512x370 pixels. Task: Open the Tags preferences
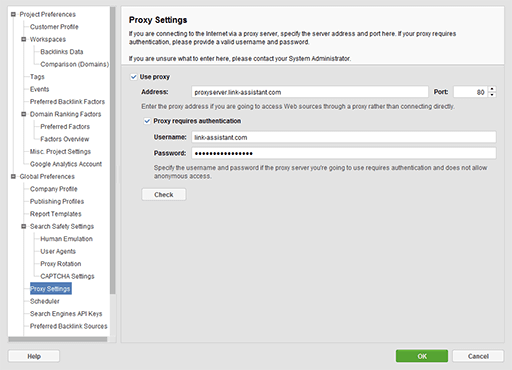coord(37,77)
